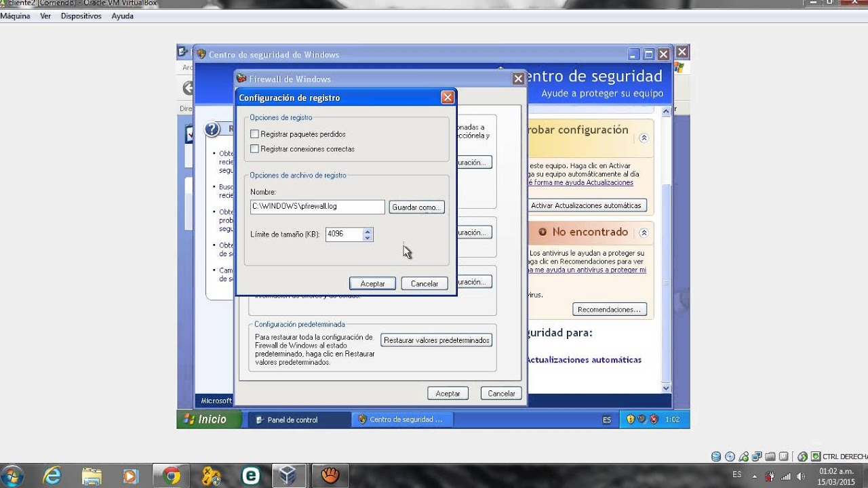The width and height of the screenshot is (868, 488).
Task: Click the Nombre log file path field
Action: (317, 207)
